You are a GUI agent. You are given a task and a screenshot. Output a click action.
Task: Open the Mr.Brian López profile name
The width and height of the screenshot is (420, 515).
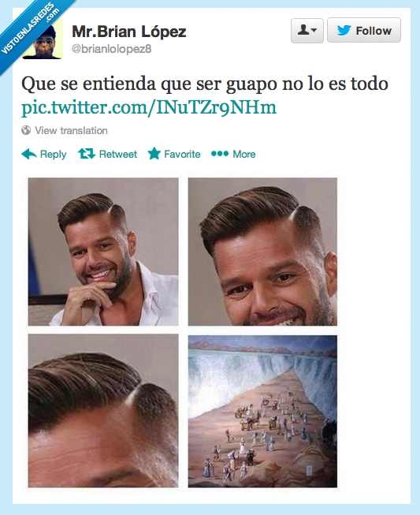(x=129, y=32)
